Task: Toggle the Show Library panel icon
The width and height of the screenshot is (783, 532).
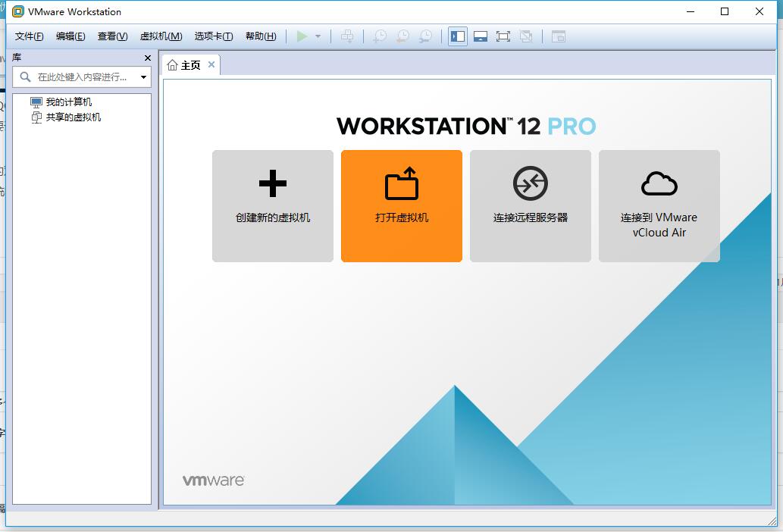Action: (x=458, y=36)
